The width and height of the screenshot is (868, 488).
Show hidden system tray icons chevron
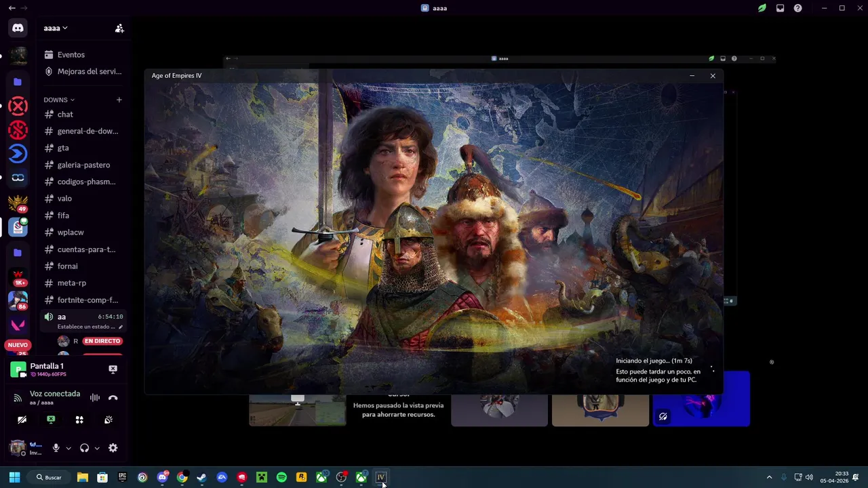click(769, 477)
